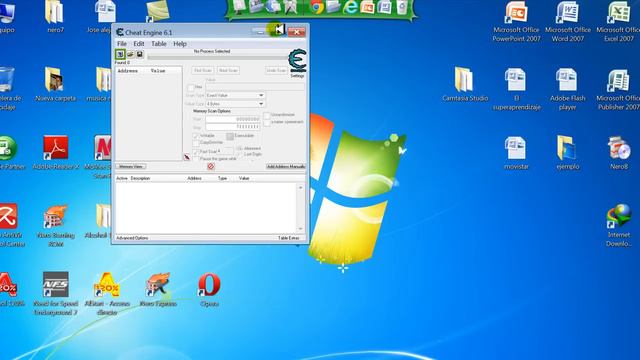Open the Edit menu
The width and height of the screenshot is (640, 360).
tap(139, 44)
